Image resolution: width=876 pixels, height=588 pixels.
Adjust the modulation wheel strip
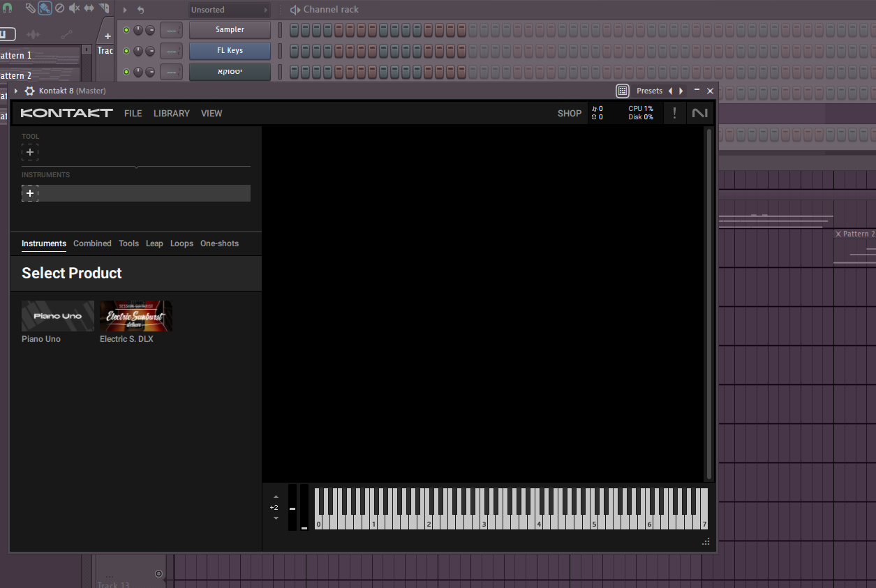pyautogui.click(x=304, y=508)
